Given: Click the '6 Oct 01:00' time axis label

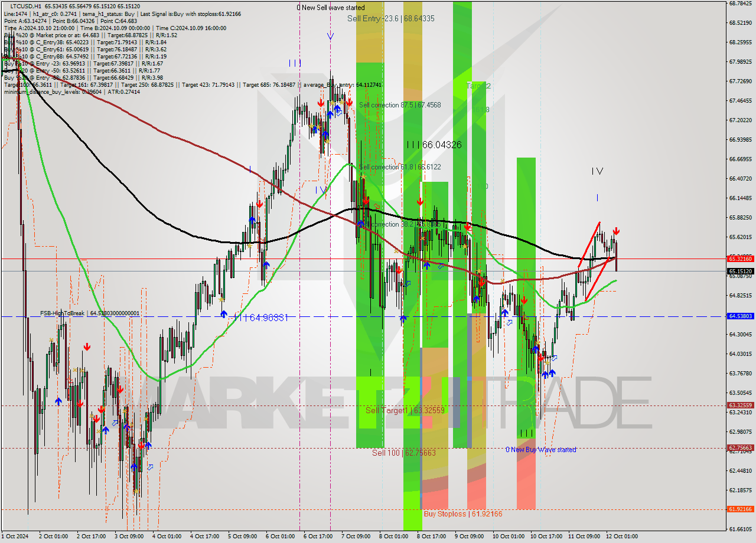Looking at the screenshot, I should [280, 537].
